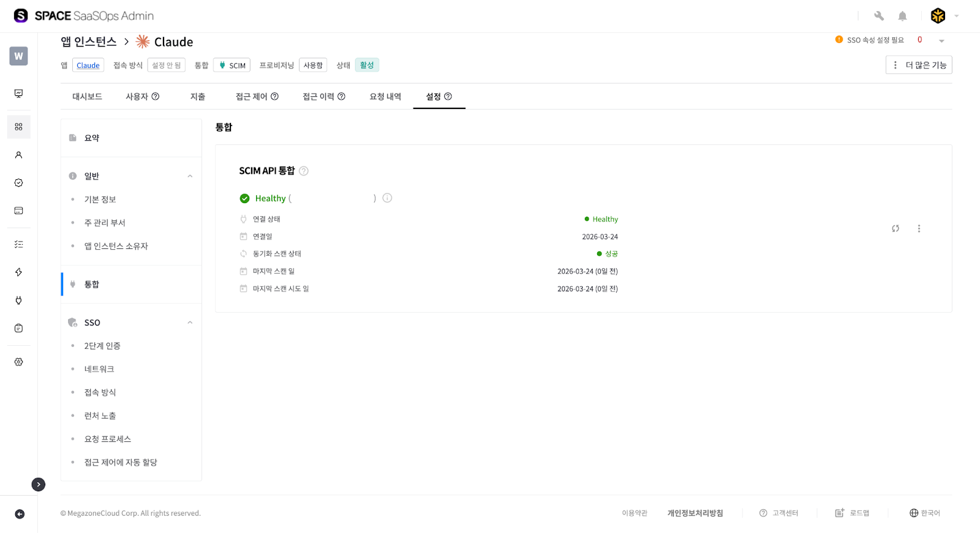Click the help icon beside SCIM API 통합
This screenshot has width=980, height=533.
tap(304, 171)
